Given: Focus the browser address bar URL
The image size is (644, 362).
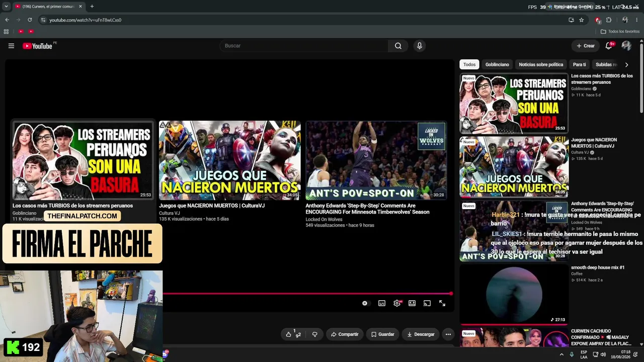Looking at the screenshot, I should [x=85, y=20].
